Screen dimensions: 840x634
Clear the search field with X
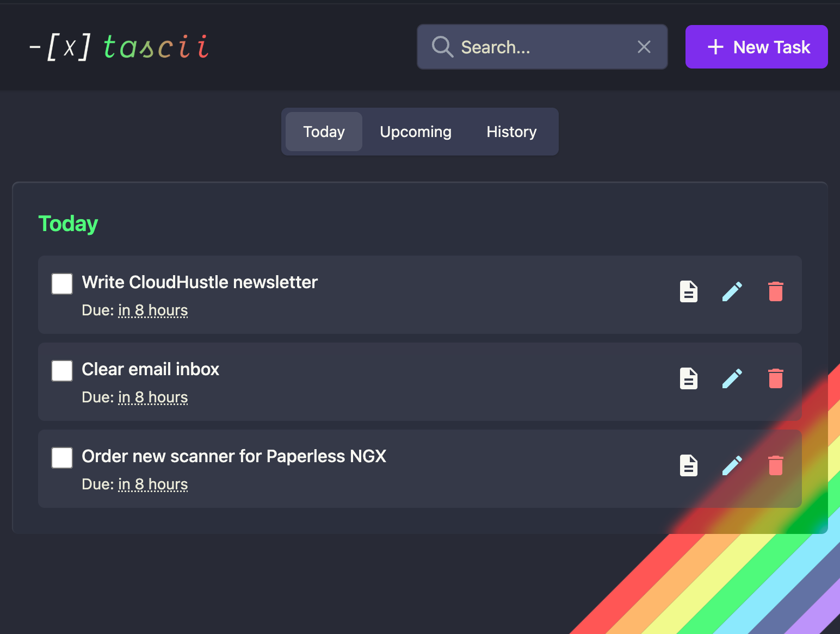(x=644, y=47)
